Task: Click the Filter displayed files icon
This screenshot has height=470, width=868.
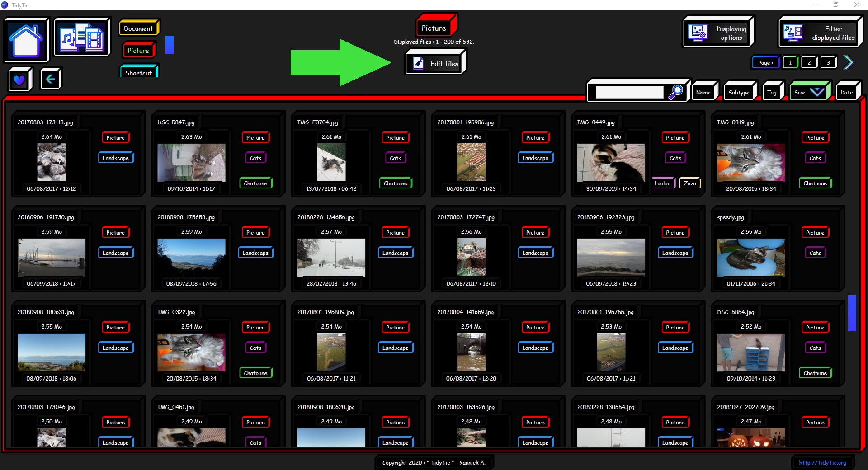Action: coord(793,33)
